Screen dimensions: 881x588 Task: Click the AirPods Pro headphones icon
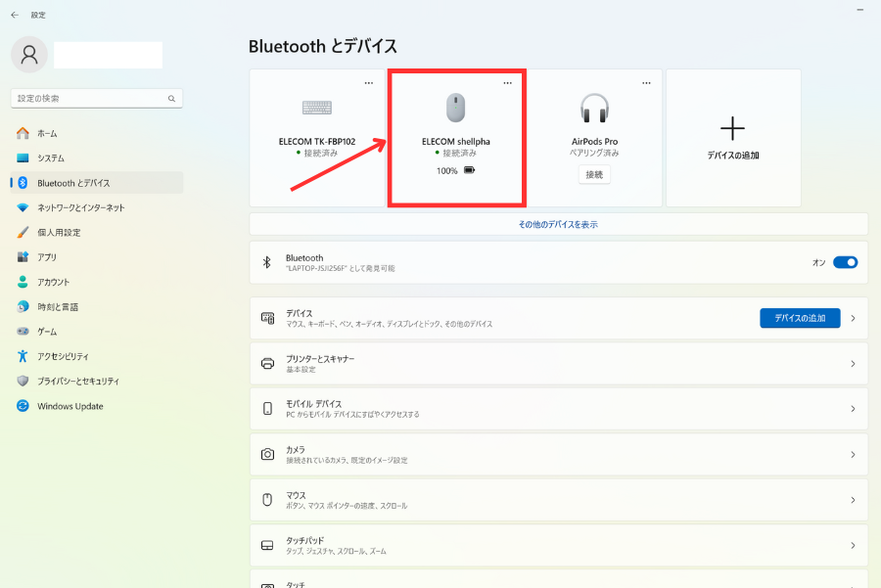pyautogui.click(x=594, y=108)
